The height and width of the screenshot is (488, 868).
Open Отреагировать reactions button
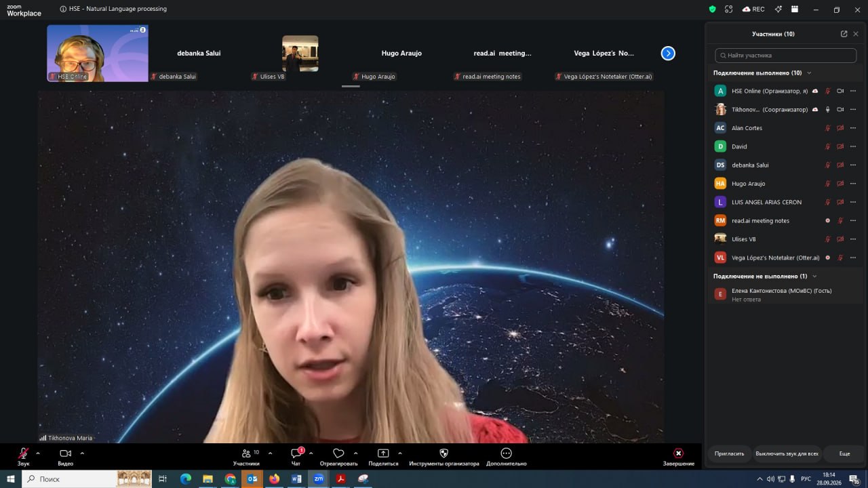point(338,456)
